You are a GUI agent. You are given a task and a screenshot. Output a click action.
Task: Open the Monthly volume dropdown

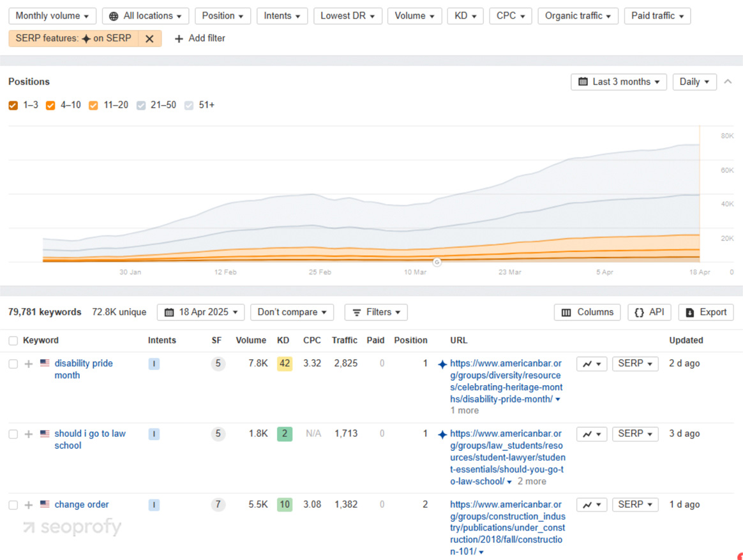coord(52,16)
